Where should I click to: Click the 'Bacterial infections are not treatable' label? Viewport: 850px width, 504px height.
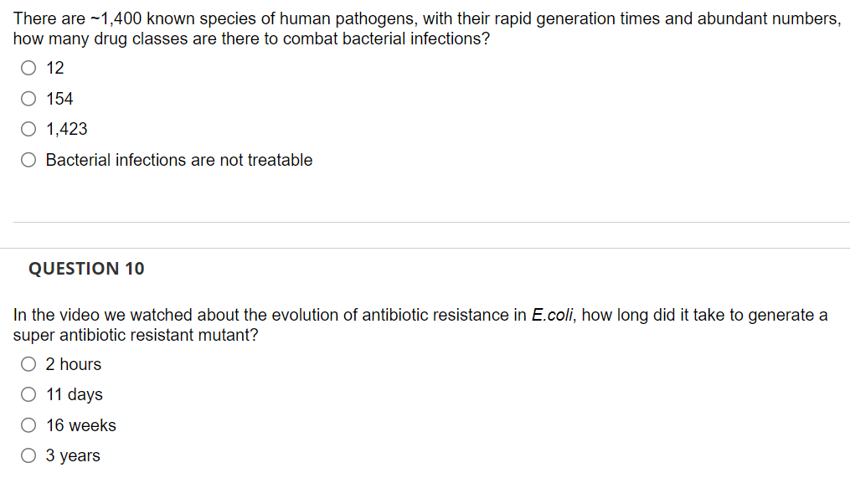[x=179, y=160]
